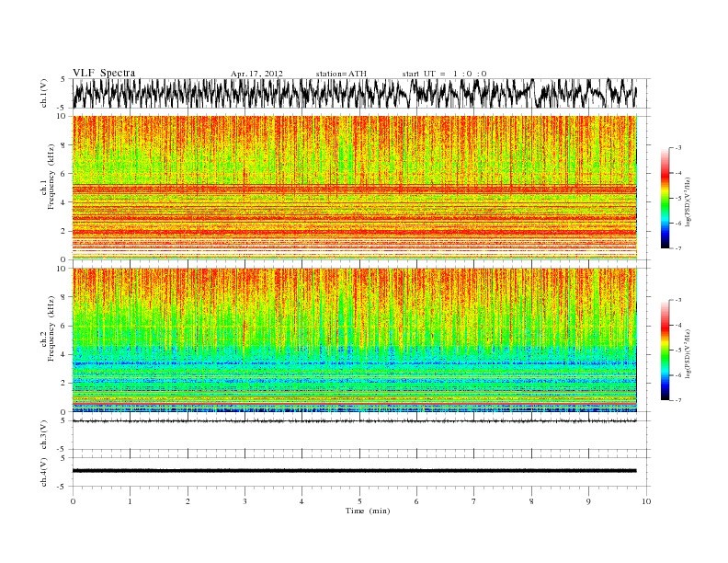The image size is (728, 563).
Task: Click inside the ch.2 spectrogram panel
Action: pyautogui.click(x=354, y=340)
